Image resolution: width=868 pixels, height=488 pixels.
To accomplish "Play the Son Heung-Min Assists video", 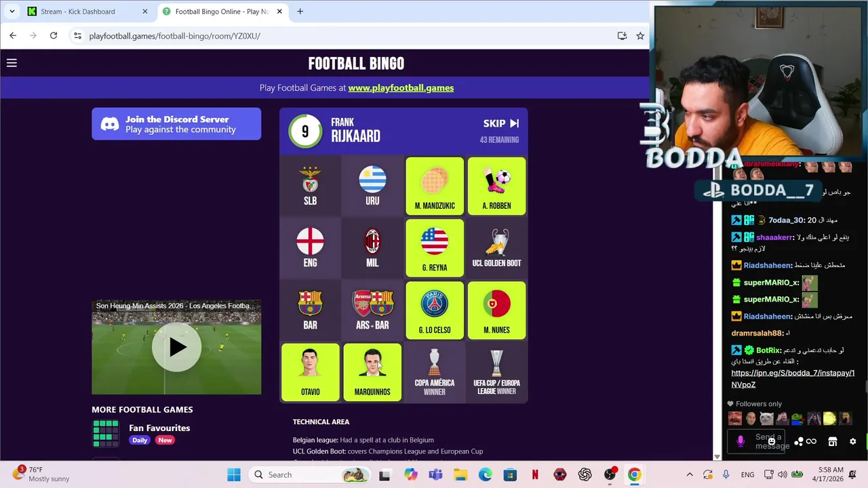I will click(176, 347).
